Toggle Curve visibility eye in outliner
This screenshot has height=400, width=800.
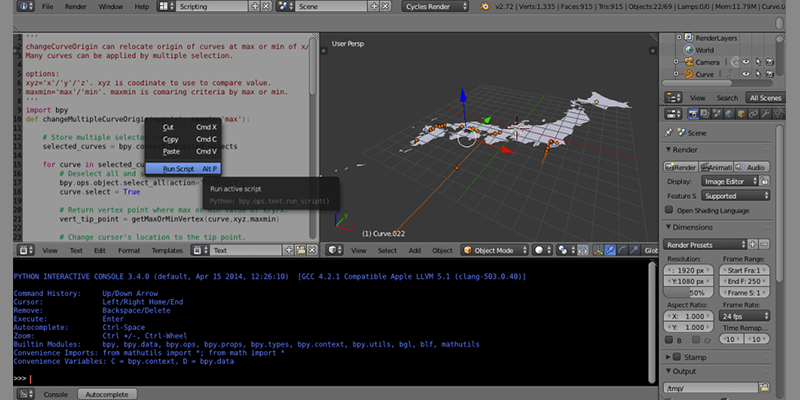[x=745, y=74]
